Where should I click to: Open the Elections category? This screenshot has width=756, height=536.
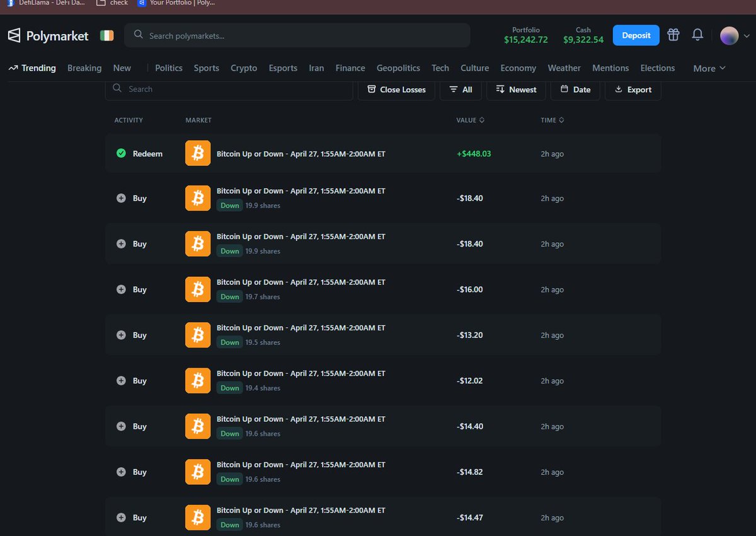coord(658,68)
